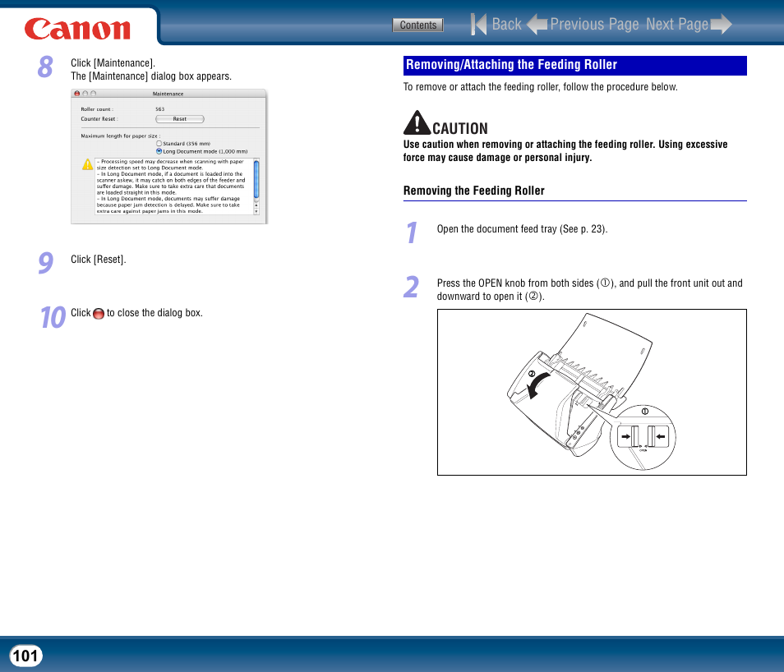Open the Contents button
The width and height of the screenshot is (784, 672).
[417, 25]
